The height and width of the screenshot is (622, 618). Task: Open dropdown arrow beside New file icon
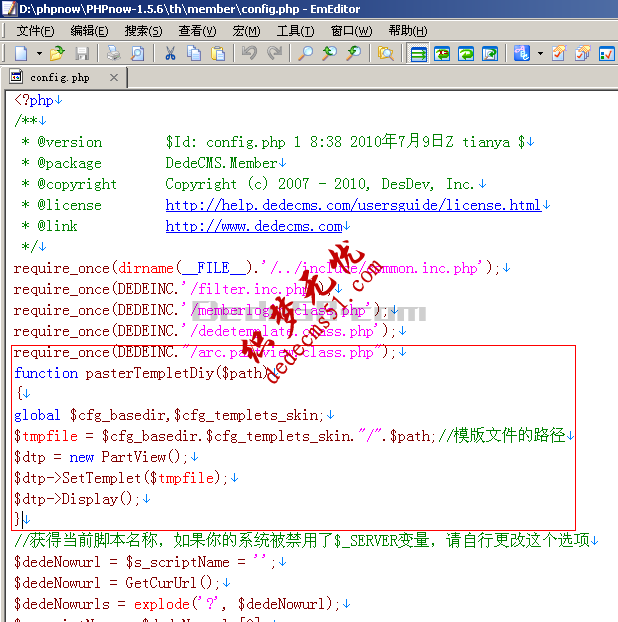[39, 53]
